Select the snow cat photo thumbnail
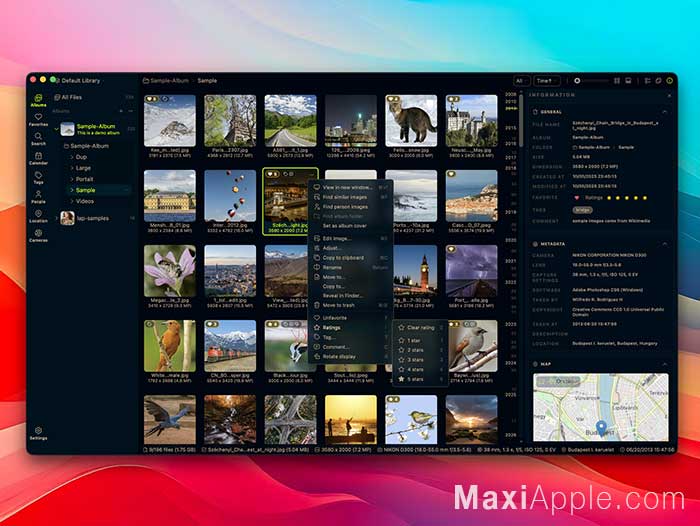This screenshot has height=526, width=700. (411, 121)
